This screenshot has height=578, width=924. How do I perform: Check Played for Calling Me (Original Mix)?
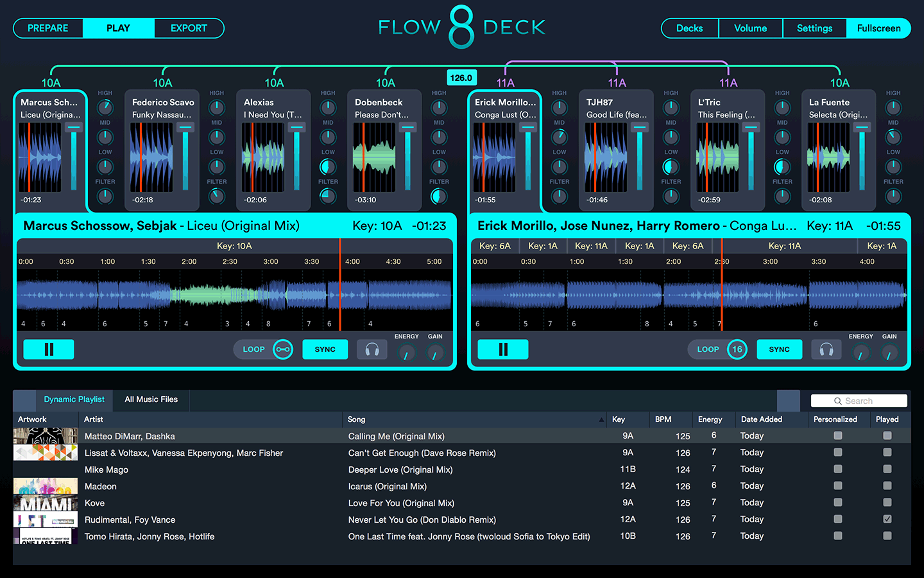point(887,435)
